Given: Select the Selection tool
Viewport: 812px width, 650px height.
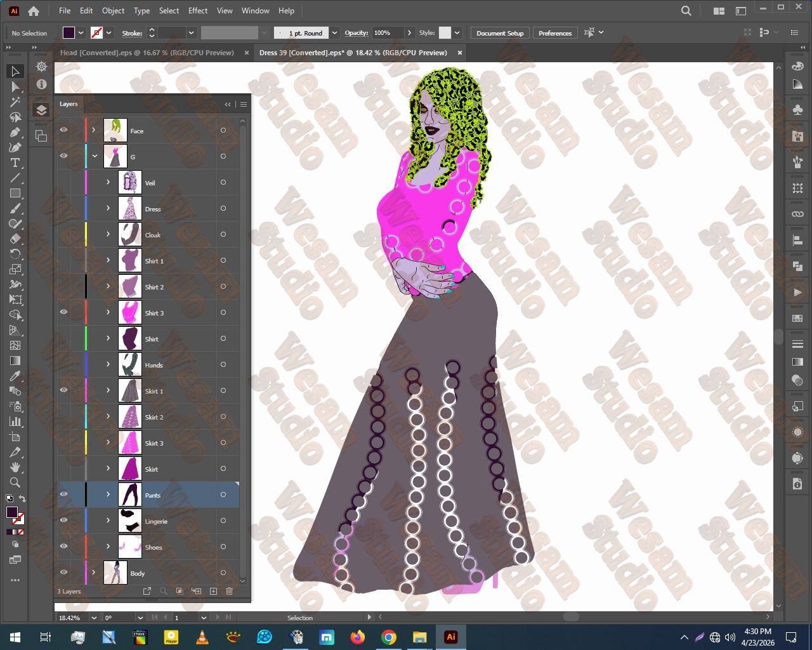Looking at the screenshot, I should 15,71.
